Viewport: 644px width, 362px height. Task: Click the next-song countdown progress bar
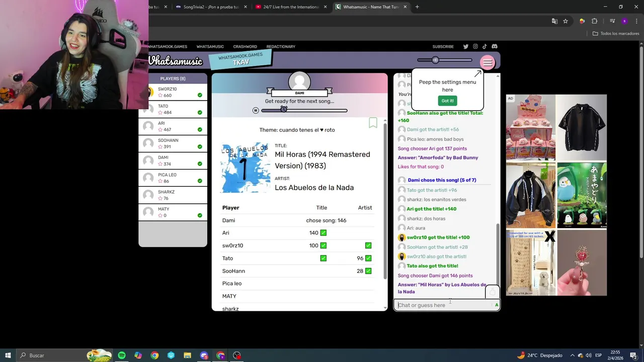(304, 110)
